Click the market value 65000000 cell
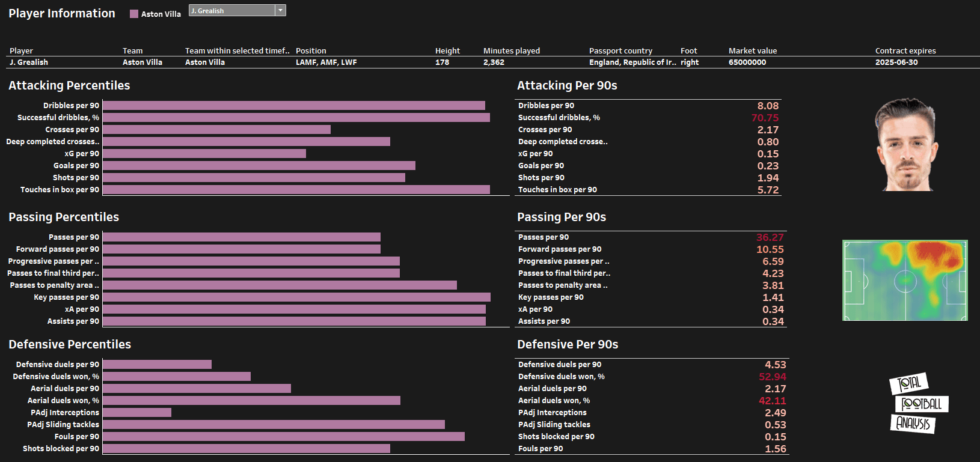Image resolution: width=980 pixels, height=462 pixels. (x=747, y=62)
